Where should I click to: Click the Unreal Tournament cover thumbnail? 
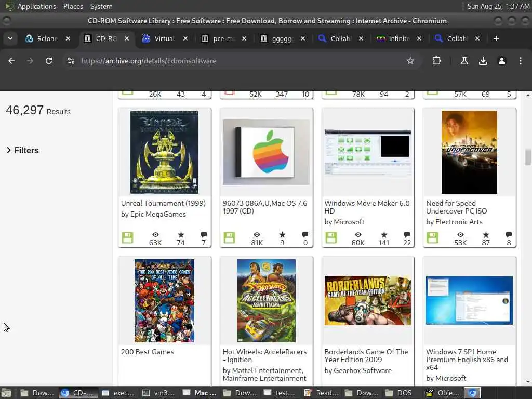click(x=164, y=152)
